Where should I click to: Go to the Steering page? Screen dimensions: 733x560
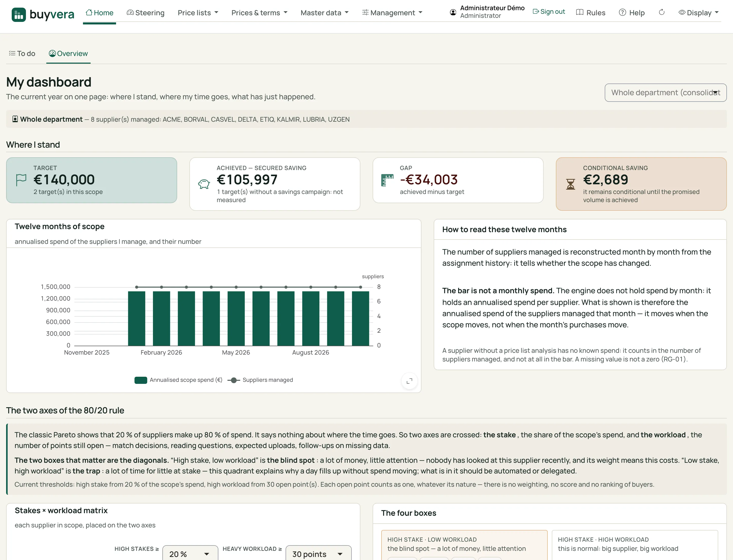(145, 13)
